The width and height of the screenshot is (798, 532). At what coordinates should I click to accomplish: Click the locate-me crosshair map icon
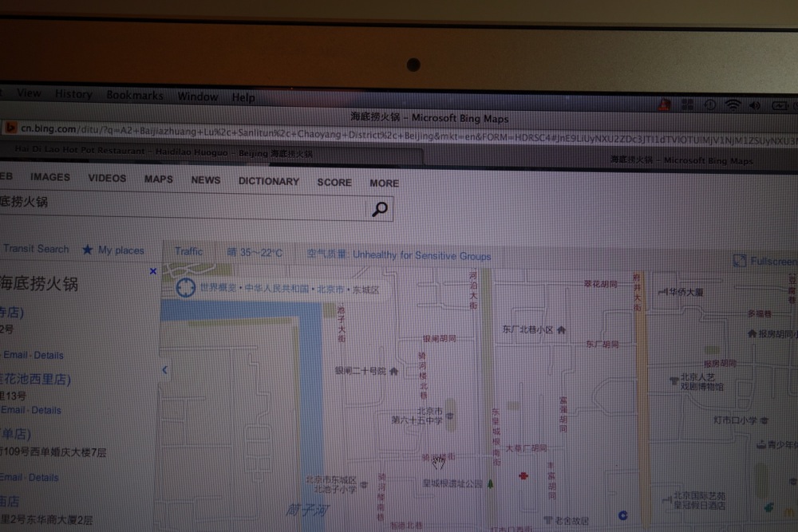click(186, 287)
